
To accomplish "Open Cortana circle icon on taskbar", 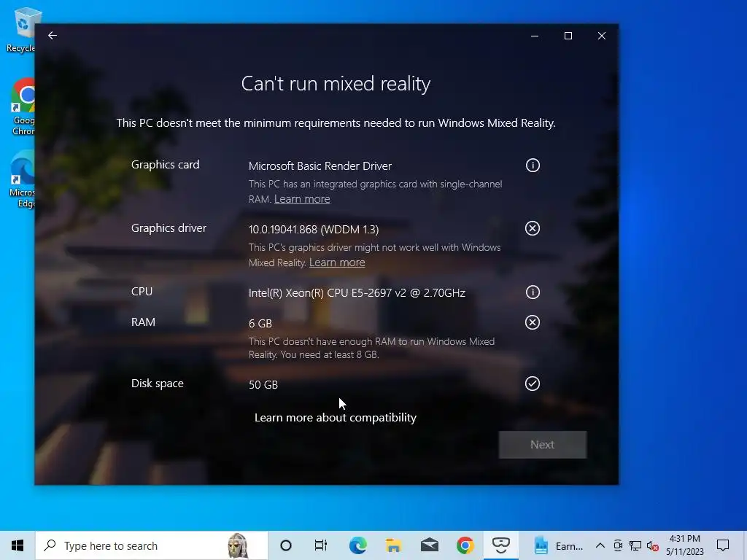I will coord(286,545).
